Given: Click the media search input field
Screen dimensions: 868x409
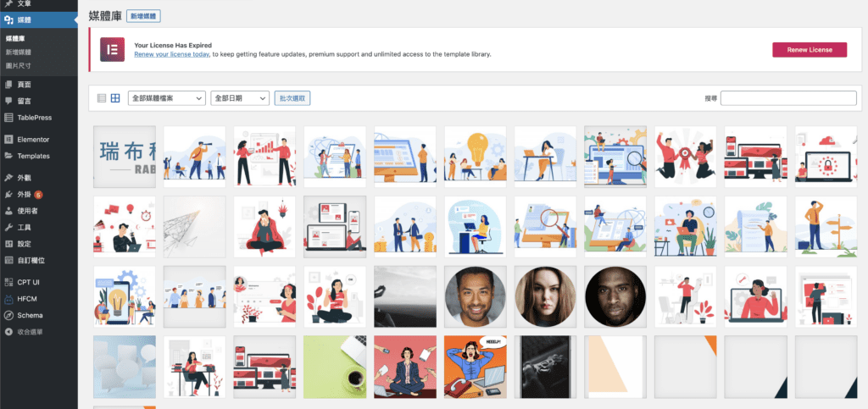Looking at the screenshot, I should [787, 98].
